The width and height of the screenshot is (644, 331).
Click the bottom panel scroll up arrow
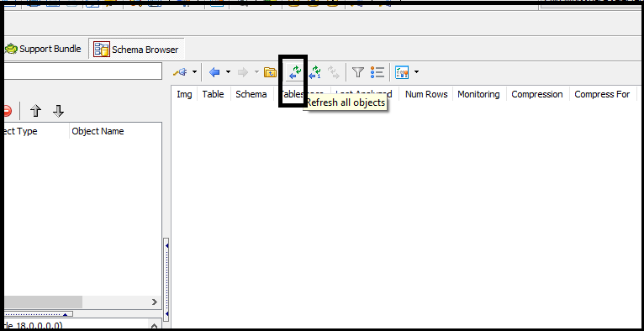pyautogui.click(x=155, y=326)
